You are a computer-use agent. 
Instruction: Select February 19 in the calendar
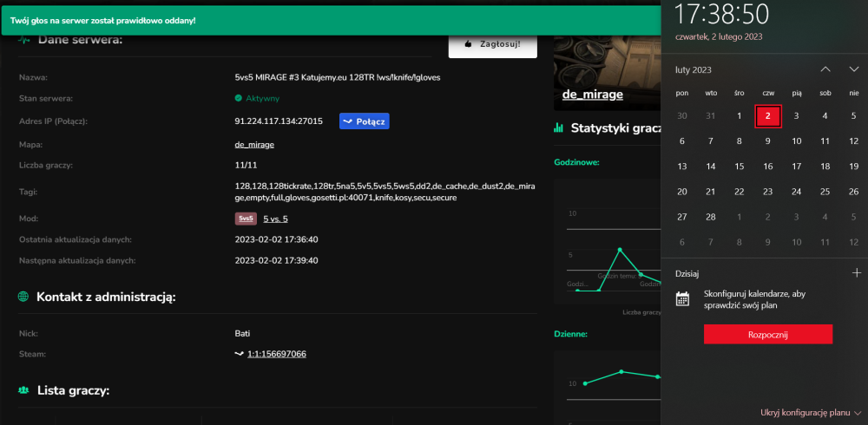pos(853,167)
